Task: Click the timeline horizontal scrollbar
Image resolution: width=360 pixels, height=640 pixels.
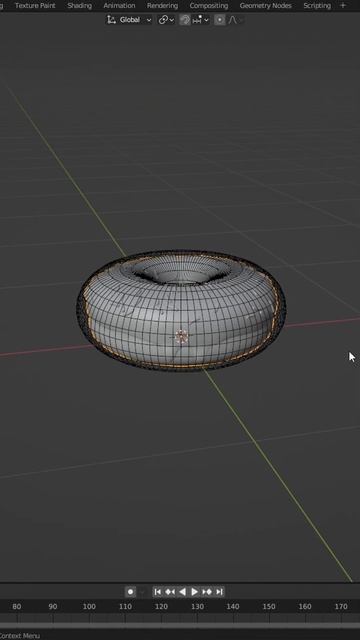Action: tap(180, 626)
